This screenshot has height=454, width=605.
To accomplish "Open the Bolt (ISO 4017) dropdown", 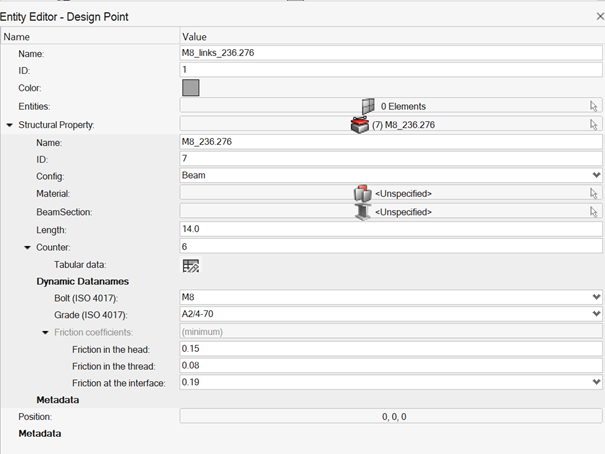I will (597, 298).
